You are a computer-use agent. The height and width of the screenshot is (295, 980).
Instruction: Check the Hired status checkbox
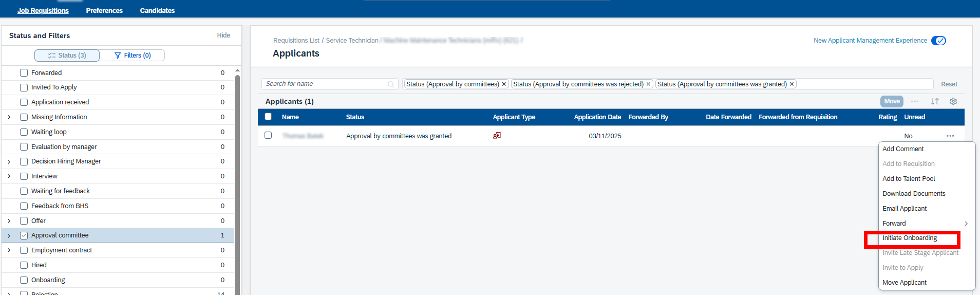click(24, 265)
